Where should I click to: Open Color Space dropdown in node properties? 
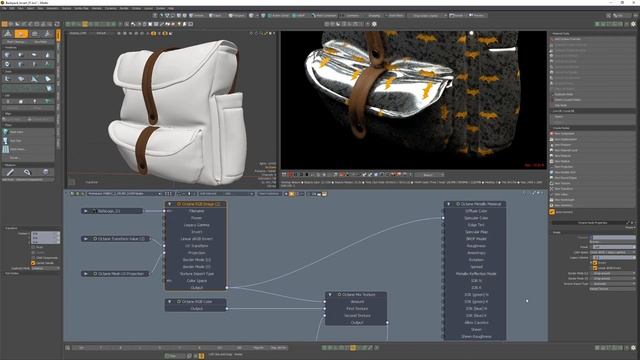pos(613,252)
